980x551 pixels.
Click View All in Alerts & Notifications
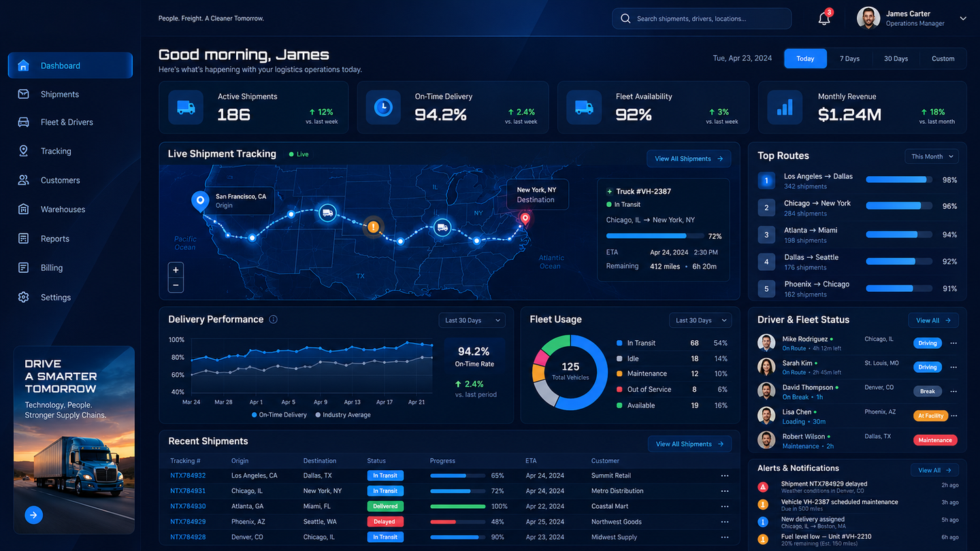pyautogui.click(x=934, y=470)
